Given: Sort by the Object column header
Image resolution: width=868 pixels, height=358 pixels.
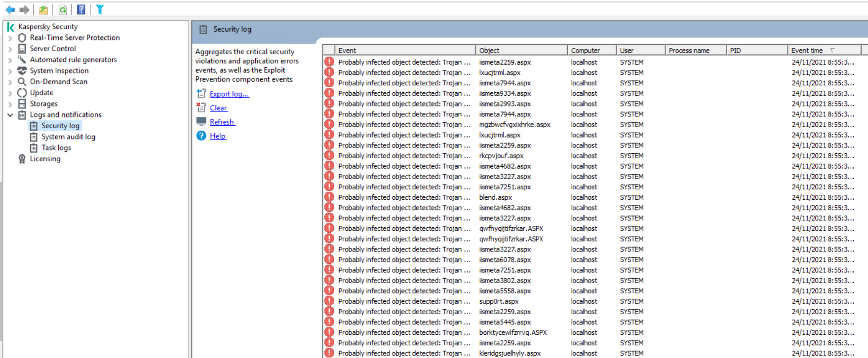Looking at the screenshot, I should tap(521, 50).
